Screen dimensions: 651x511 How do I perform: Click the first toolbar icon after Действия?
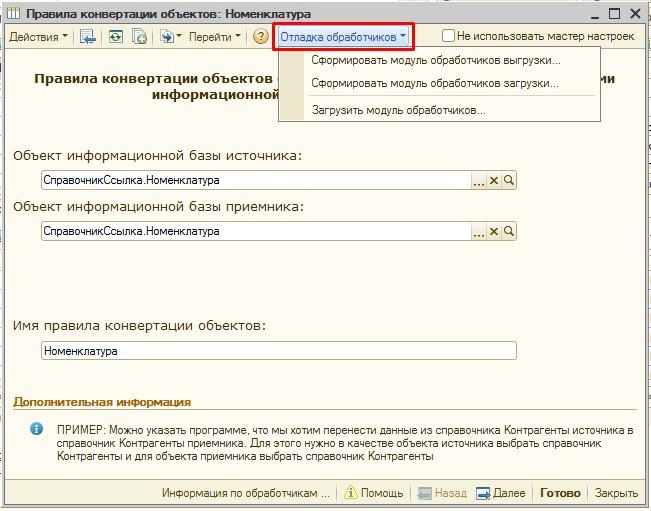88,37
